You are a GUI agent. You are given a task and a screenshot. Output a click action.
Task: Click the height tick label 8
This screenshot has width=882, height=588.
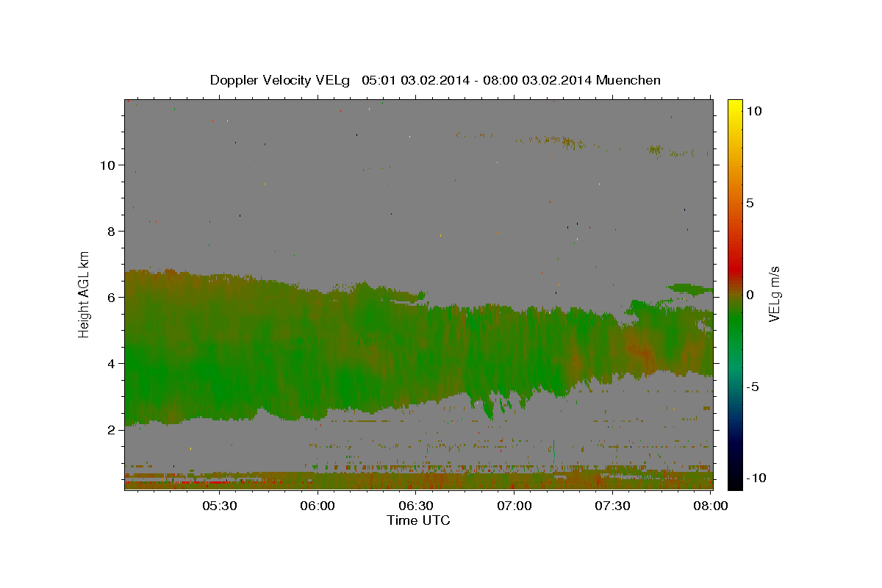click(110, 231)
